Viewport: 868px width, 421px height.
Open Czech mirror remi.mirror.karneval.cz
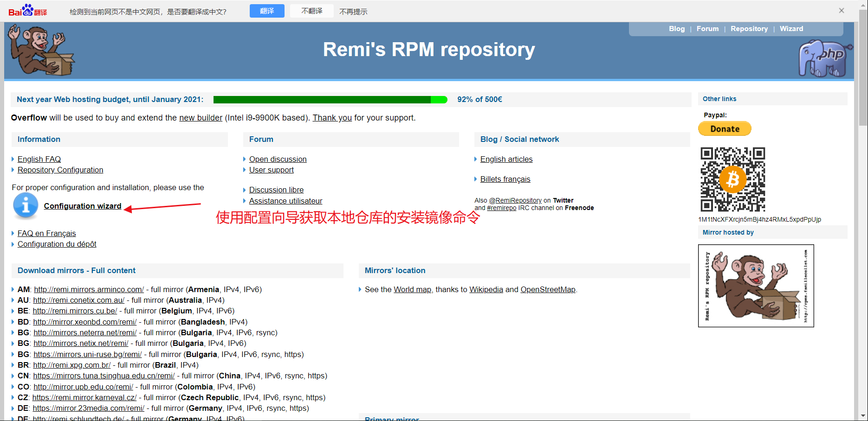84,397
